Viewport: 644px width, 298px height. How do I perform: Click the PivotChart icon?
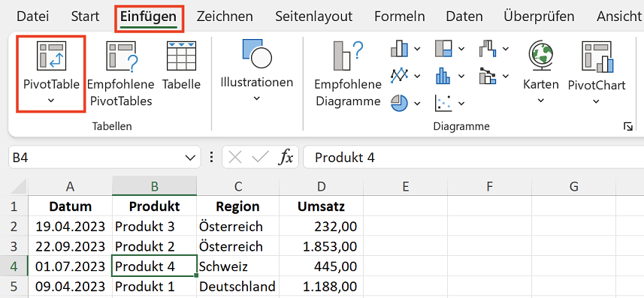coord(597,56)
